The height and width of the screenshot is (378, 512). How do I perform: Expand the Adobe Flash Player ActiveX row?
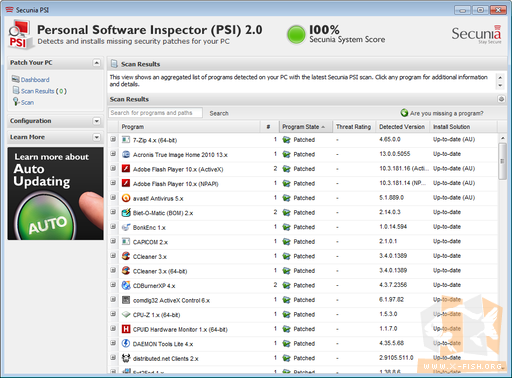[x=113, y=168]
